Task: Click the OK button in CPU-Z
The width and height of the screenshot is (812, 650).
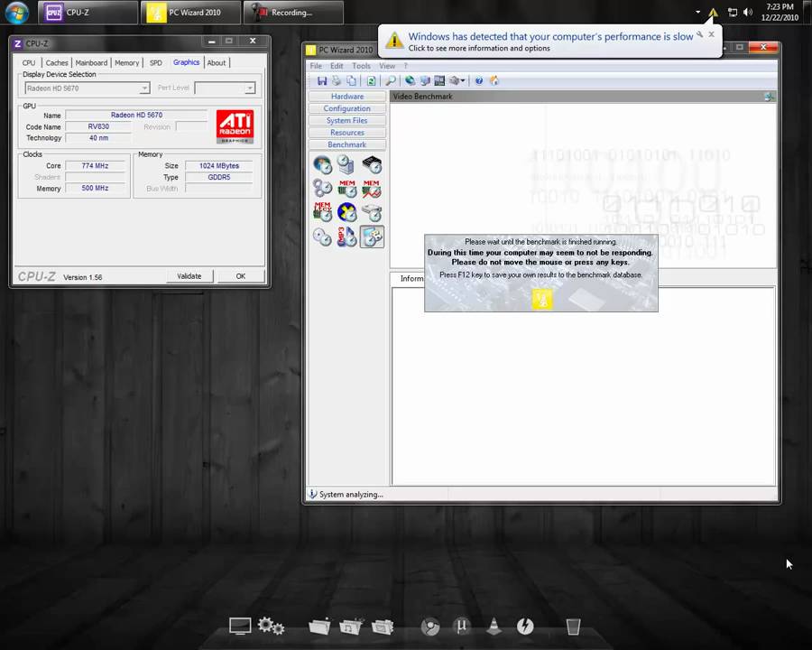Action: (x=241, y=276)
